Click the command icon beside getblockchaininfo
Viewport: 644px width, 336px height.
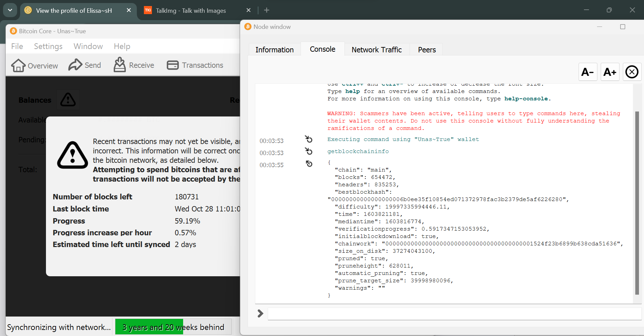tap(309, 151)
